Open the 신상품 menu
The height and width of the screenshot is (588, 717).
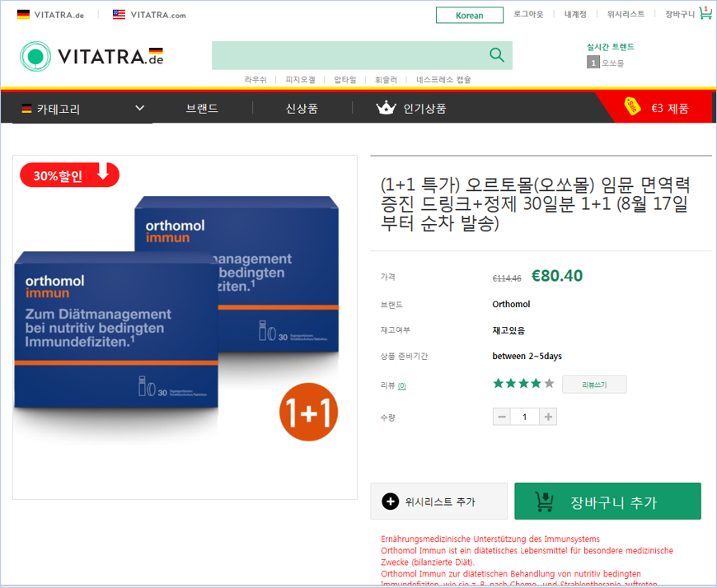302,108
